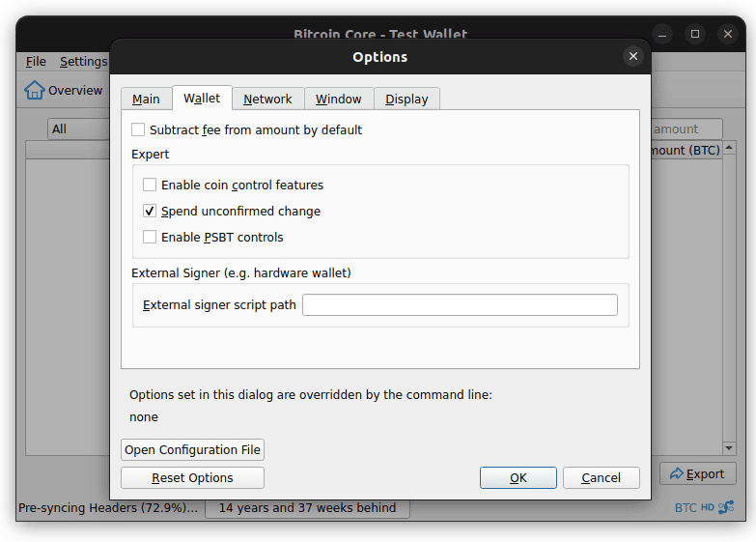This screenshot has width=756, height=542.
Task: Open the File menu
Action: pos(36,62)
